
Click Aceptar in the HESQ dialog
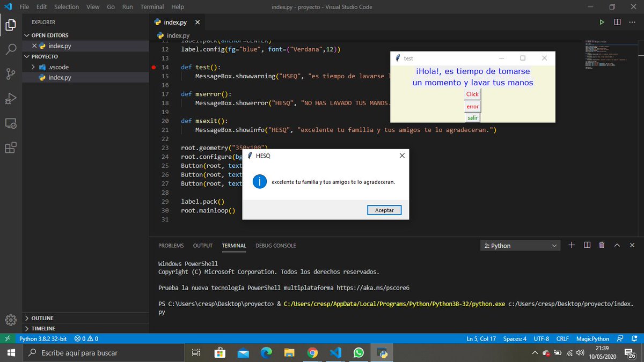coord(384,210)
